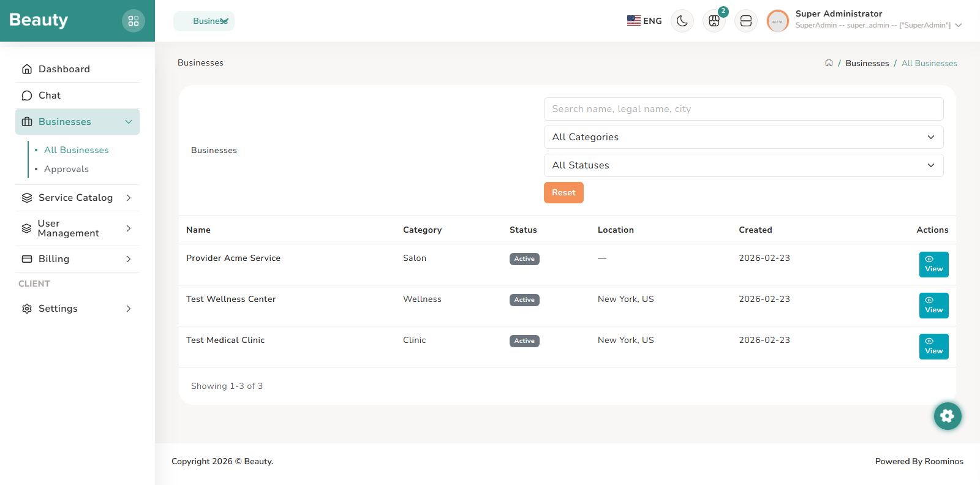Image resolution: width=980 pixels, height=485 pixels.
Task: Click the Chat bubble icon in sidebar
Action: (x=27, y=96)
